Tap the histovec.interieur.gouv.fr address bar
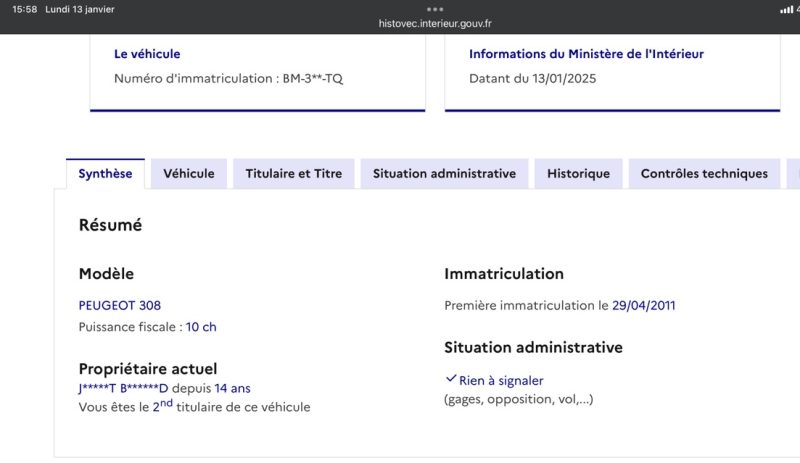The height and width of the screenshot is (463, 800). tap(435, 23)
